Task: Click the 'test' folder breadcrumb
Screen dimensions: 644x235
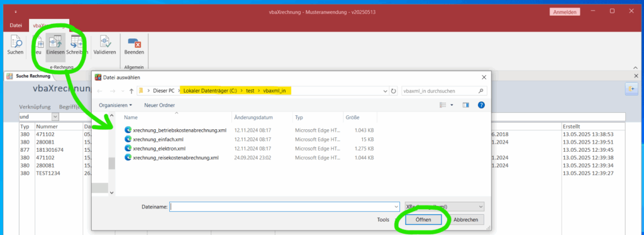Action: pyautogui.click(x=250, y=91)
